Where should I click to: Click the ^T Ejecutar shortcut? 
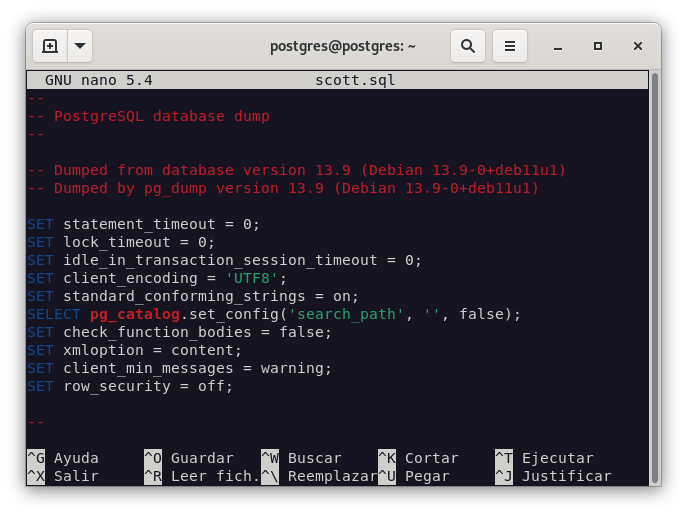click(543, 458)
